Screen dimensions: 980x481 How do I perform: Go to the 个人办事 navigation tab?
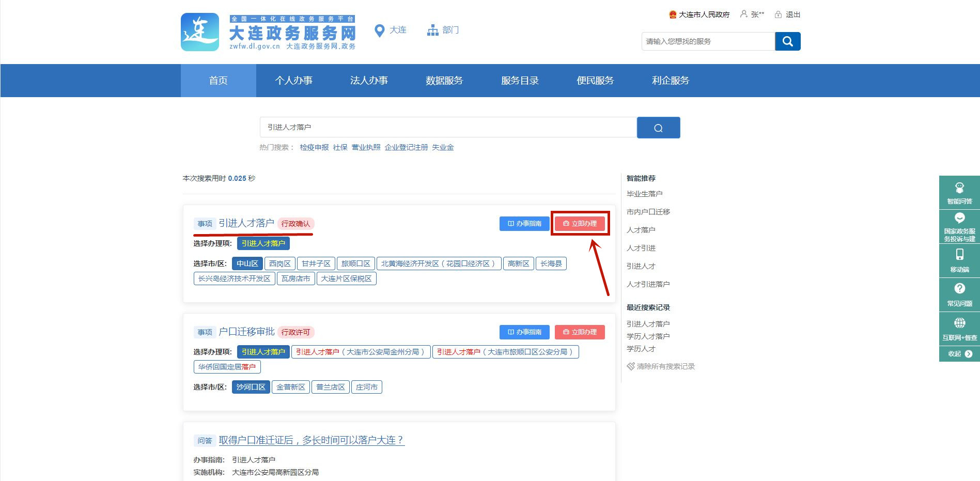coord(293,81)
